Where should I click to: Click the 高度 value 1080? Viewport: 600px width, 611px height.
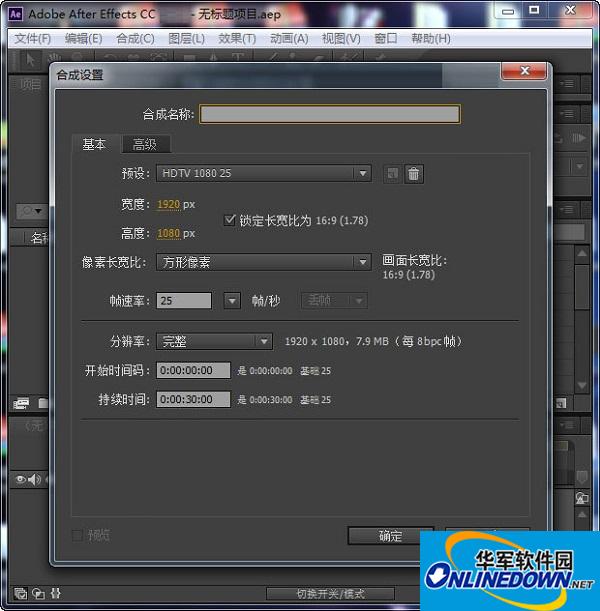(168, 233)
